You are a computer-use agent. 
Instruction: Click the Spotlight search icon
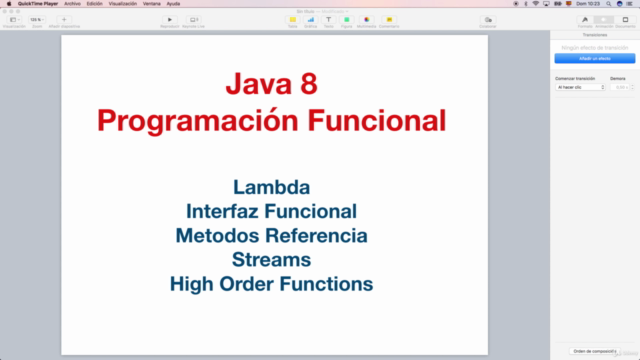point(609,4)
